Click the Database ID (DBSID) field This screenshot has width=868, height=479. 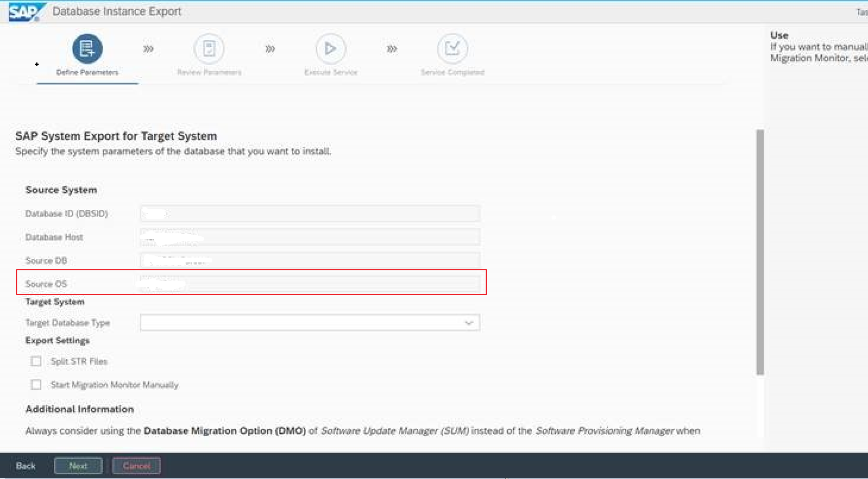tap(310, 214)
